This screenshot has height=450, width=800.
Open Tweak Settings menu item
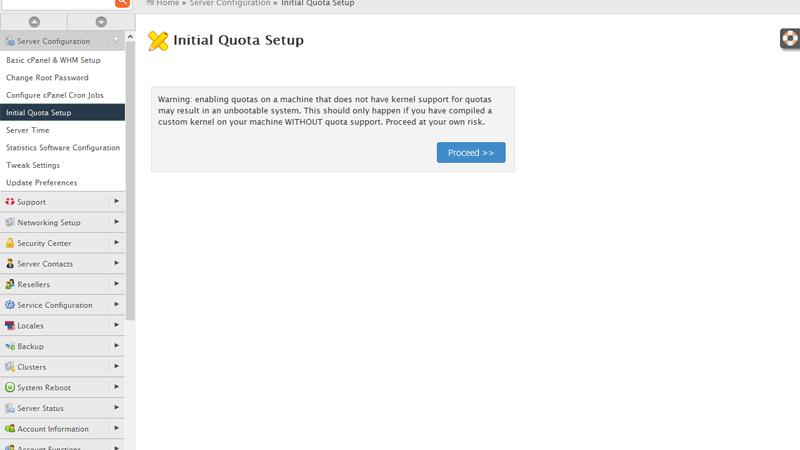pos(33,165)
